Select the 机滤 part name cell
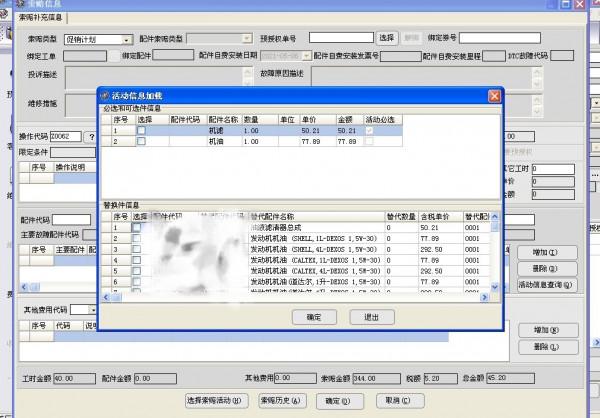Screen dimensions: 600x418 point(224,131)
